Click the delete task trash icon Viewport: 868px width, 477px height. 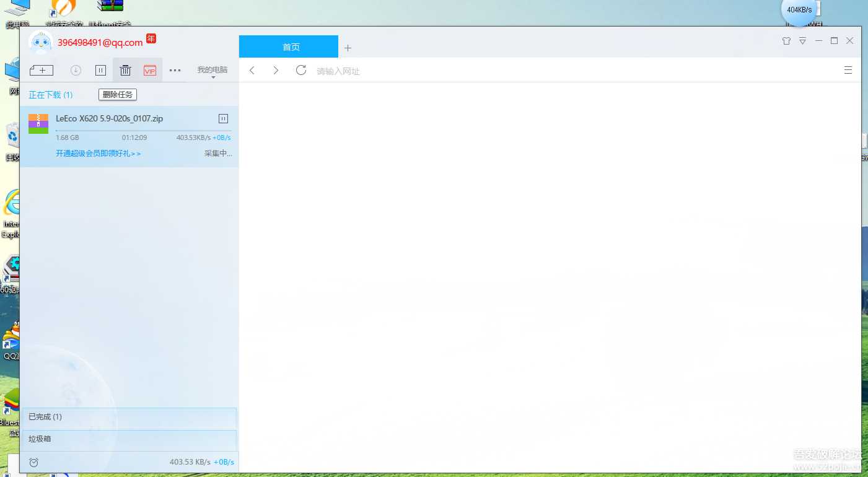[x=125, y=71]
